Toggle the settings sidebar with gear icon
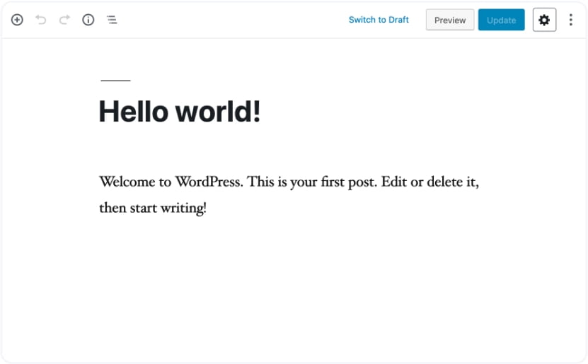Image resolution: width=588 pixels, height=364 pixels. pos(544,20)
